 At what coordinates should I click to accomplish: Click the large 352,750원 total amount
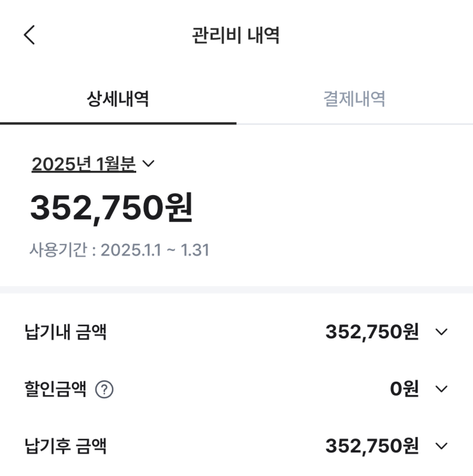pos(111,208)
